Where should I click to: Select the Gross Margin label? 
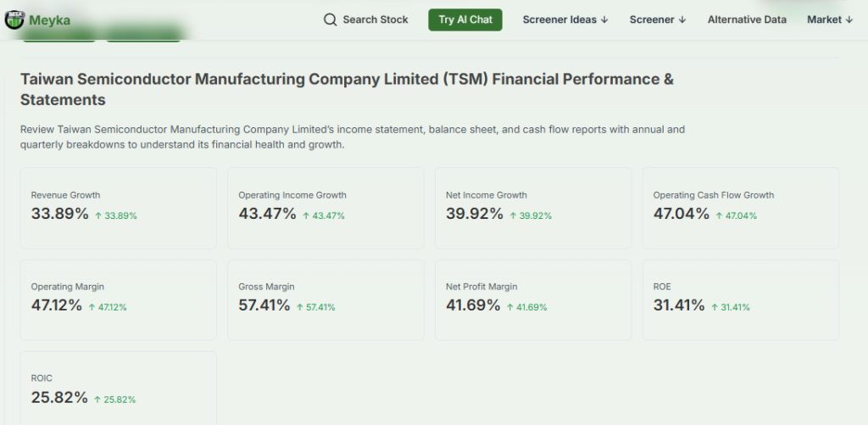[x=266, y=287]
